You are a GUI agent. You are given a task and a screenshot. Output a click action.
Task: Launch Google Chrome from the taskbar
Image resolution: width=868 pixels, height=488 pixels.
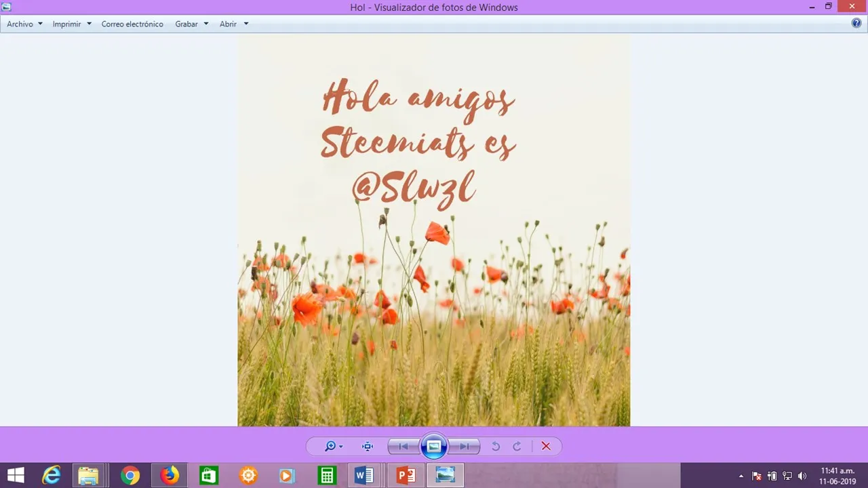[130, 475]
